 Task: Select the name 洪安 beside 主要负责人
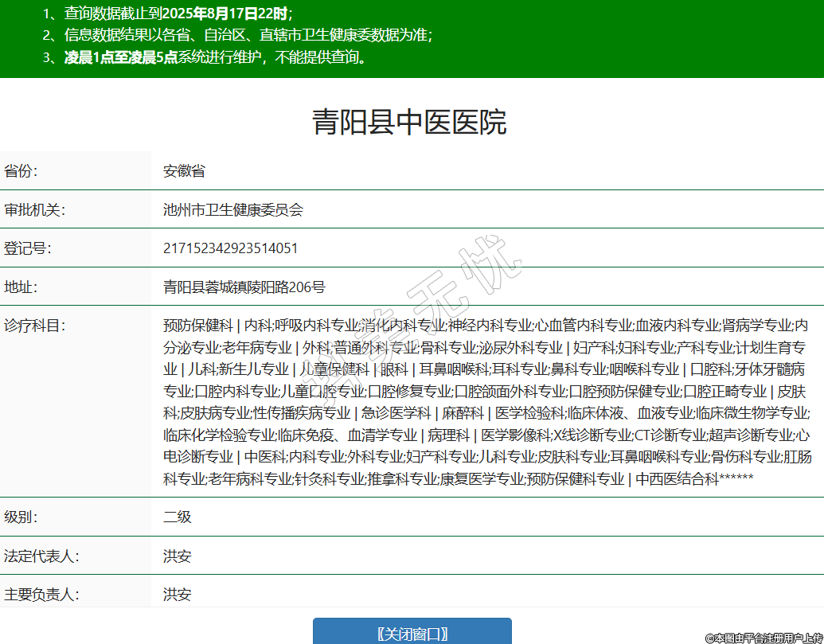tap(178, 595)
